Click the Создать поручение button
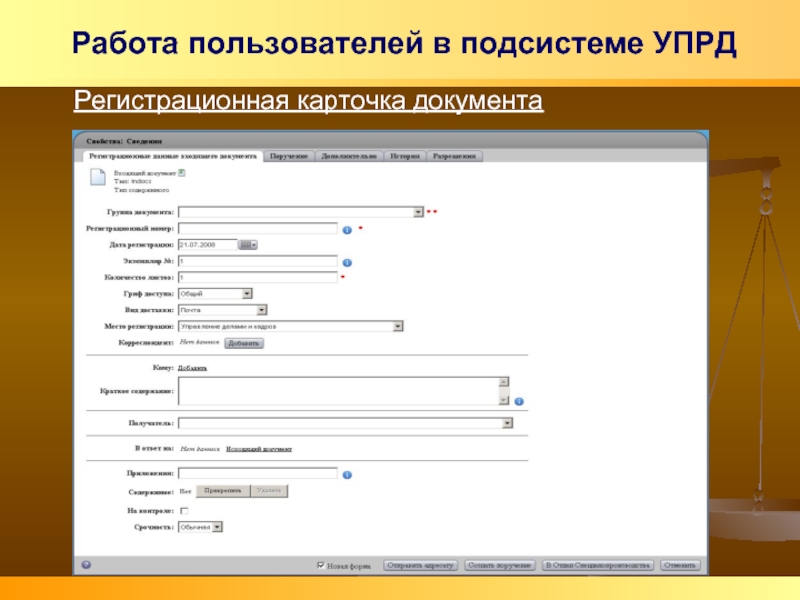 500,565
